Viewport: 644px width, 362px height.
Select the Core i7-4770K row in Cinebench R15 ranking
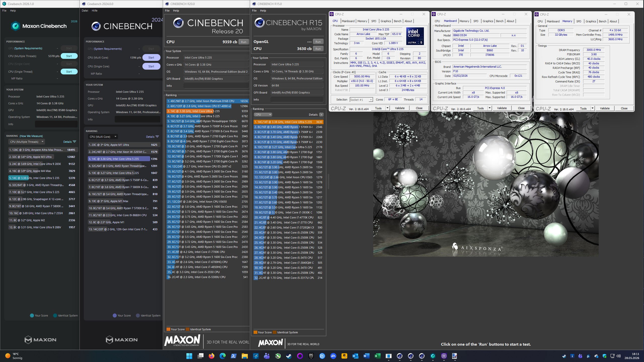click(x=288, y=217)
